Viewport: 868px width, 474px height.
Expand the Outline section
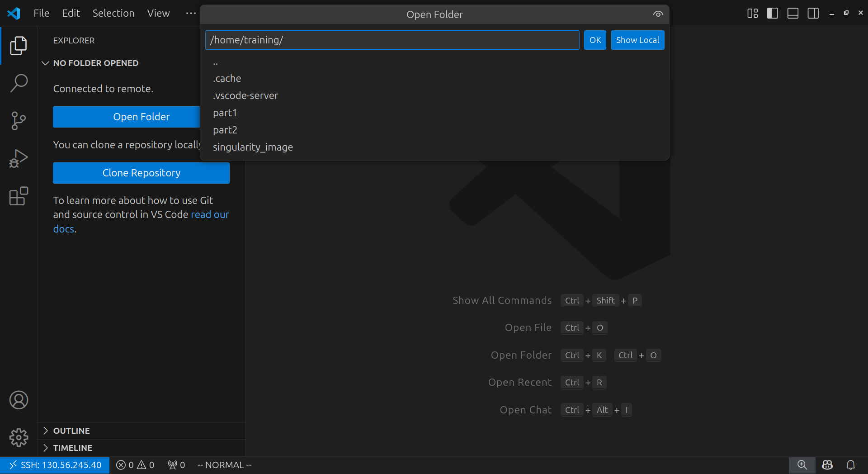point(71,431)
